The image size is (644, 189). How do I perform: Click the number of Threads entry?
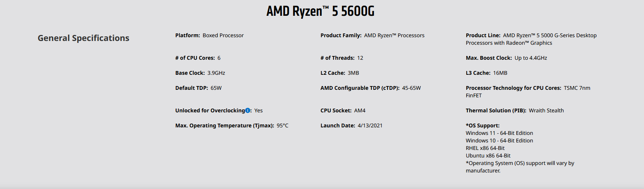tap(342, 58)
